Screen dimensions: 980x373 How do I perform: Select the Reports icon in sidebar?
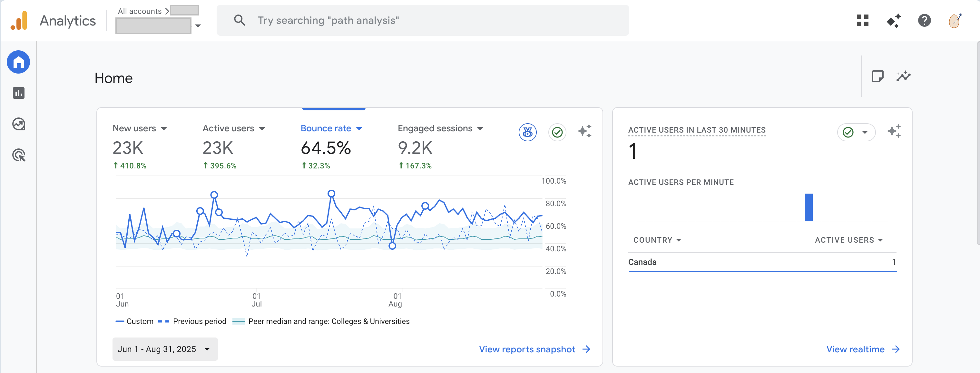coord(18,93)
